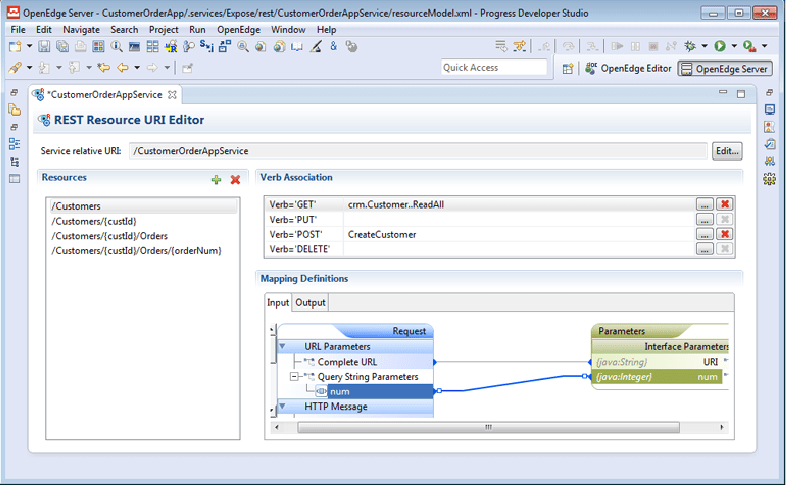The width and height of the screenshot is (786, 485).
Task: Close the CustomerOrderAppService editor tab
Action: pos(172,95)
